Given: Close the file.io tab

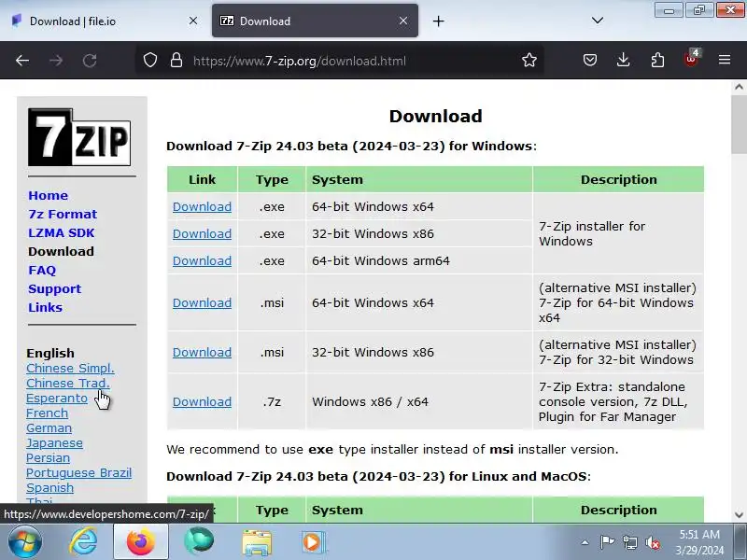Looking at the screenshot, I should click(x=193, y=21).
